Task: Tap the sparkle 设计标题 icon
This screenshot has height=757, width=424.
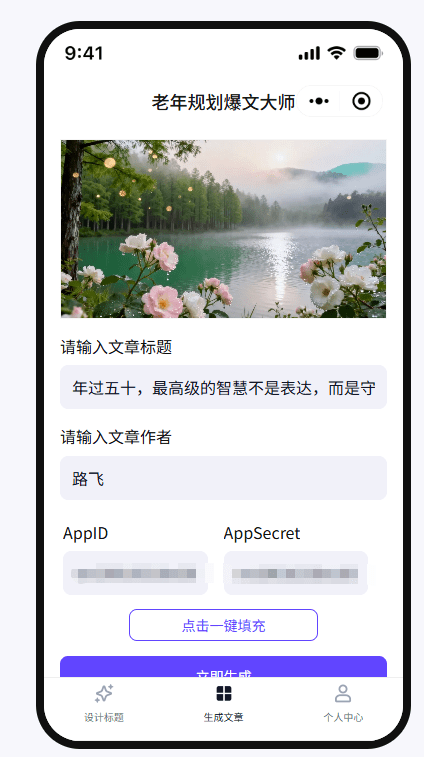Action: coord(104,694)
